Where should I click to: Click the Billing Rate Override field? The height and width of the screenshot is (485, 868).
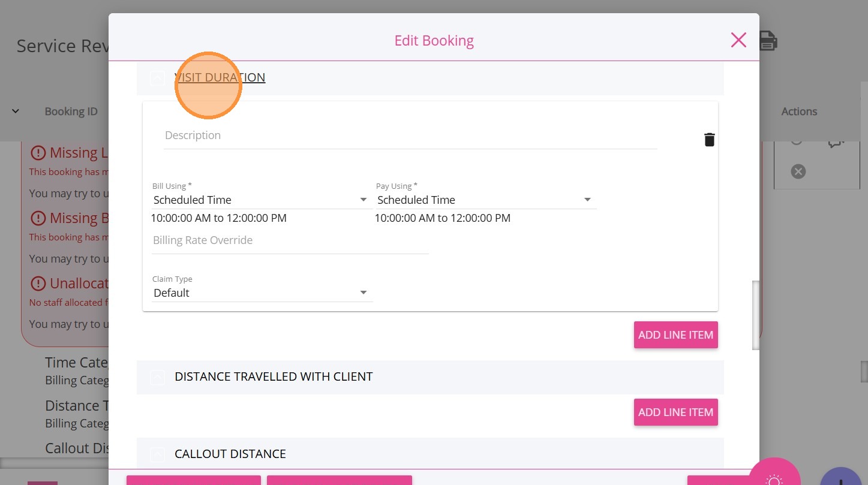pyautogui.click(x=290, y=241)
